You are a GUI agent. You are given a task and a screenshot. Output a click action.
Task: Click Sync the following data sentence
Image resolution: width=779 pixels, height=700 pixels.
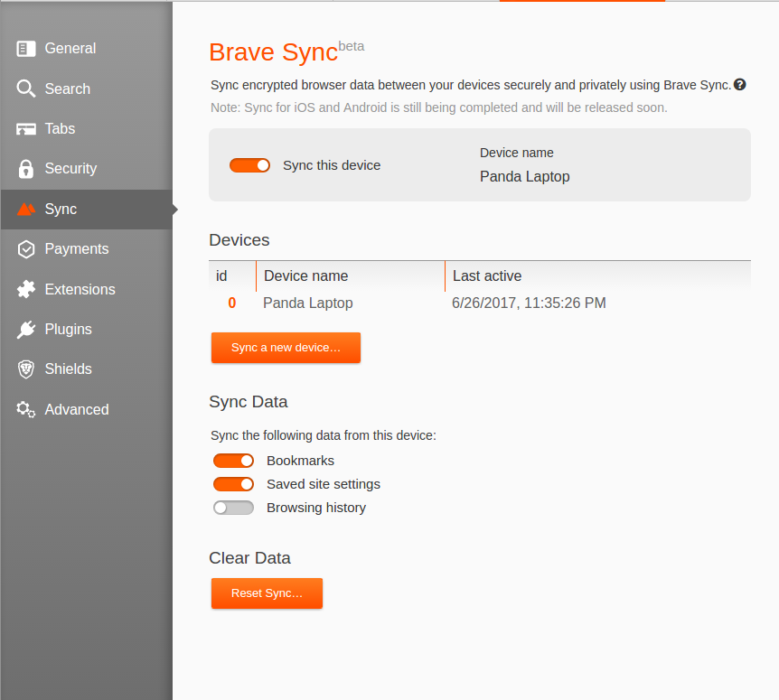[324, 435]
